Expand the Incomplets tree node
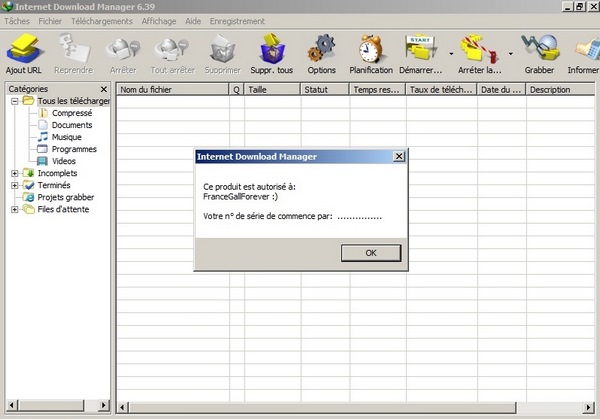Screen dimensions: 600x420 click(x=15, y=173)
